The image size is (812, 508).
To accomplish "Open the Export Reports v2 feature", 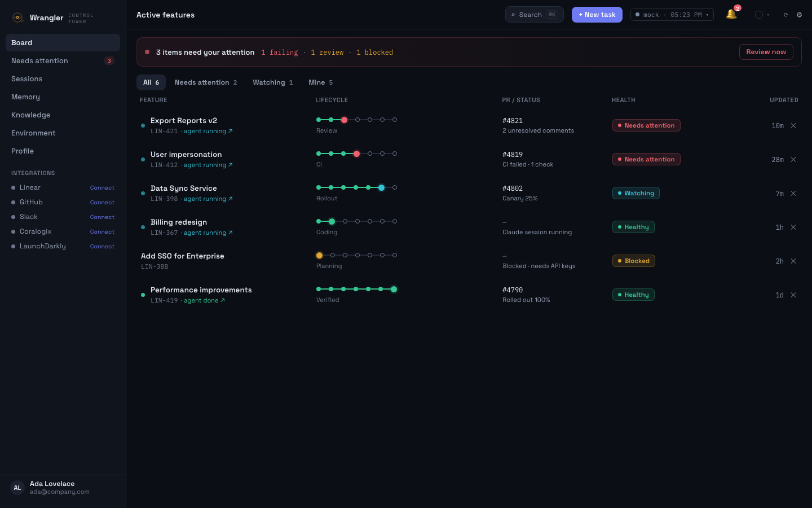I will 184,121.
